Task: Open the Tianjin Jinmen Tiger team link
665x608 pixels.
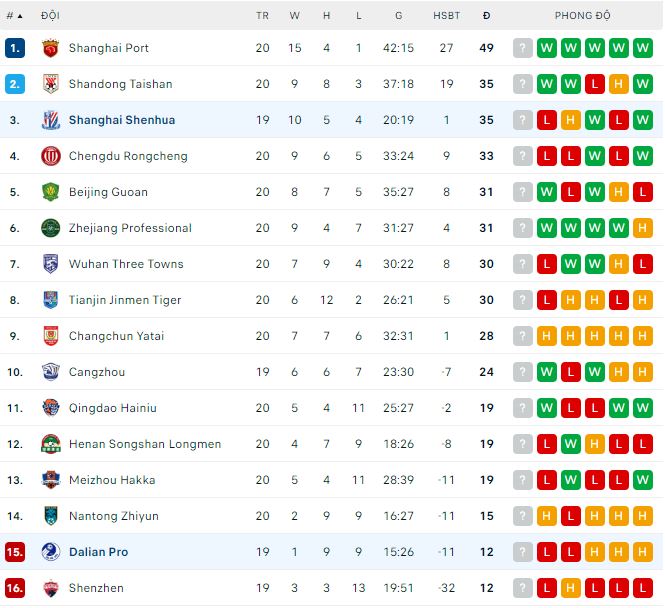Action: 125,300
